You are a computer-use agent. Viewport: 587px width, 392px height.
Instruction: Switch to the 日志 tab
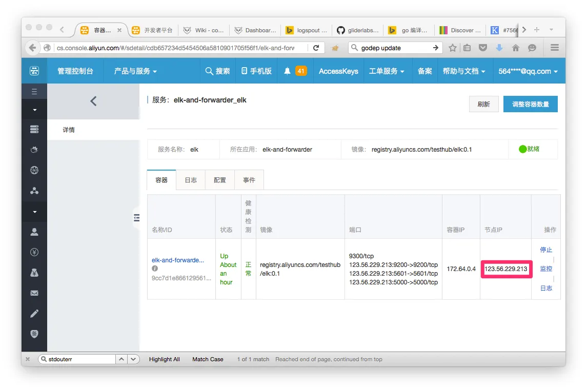tap(191, 180)
